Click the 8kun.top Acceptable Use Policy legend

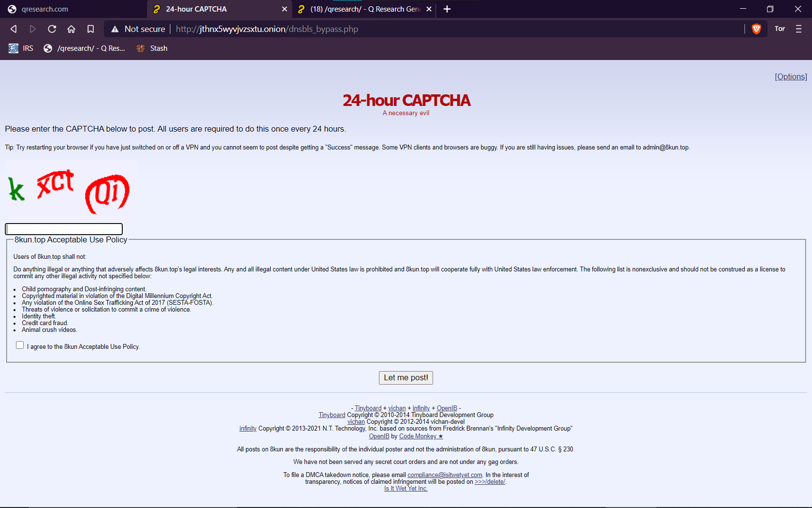point(71,240)
